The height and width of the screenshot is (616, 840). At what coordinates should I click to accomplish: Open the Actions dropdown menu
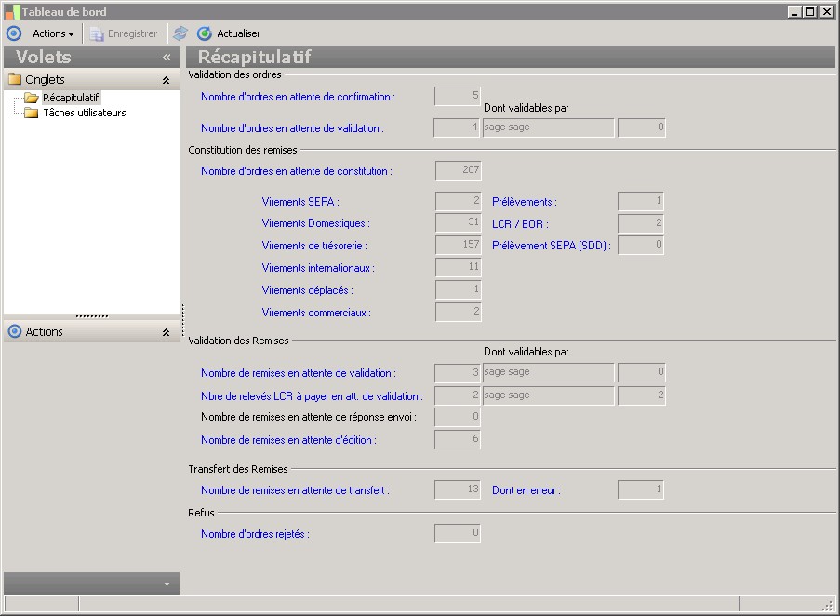(53, 33)
